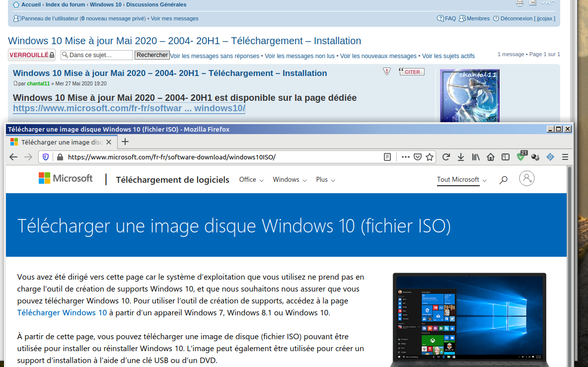Open Télécharger Windows 10 link
The width and height of the screenshot is (588, 367).
[62, 313]
